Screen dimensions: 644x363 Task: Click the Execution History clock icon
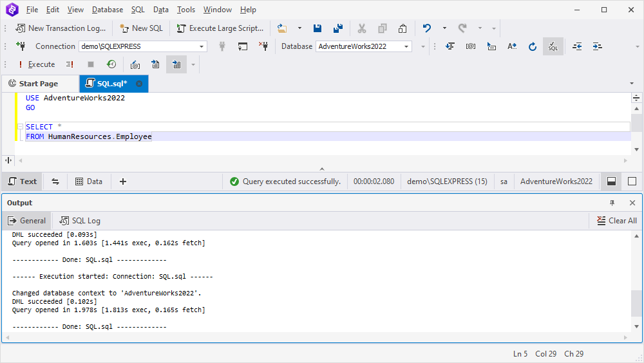tap(111, 64)
